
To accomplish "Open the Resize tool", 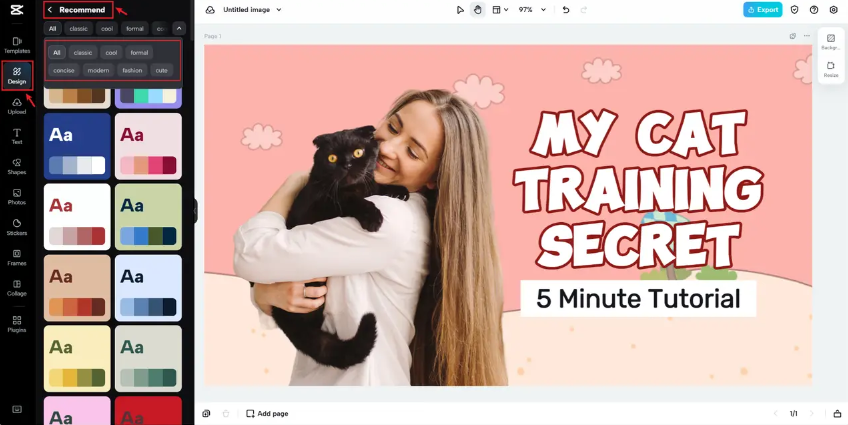I will coord(831,69).
